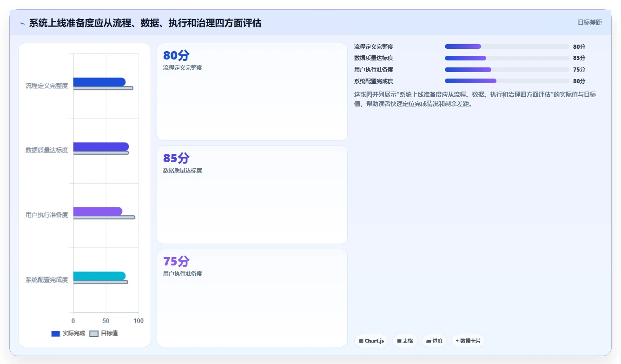This screenshot has height=364, width=621.
Task: Click the 流程定义完整度 progress bar
Action: [x=507, y=46]
